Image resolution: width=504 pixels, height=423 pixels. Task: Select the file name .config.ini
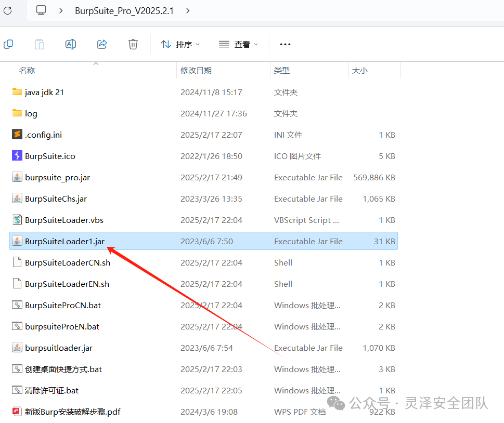43,135
